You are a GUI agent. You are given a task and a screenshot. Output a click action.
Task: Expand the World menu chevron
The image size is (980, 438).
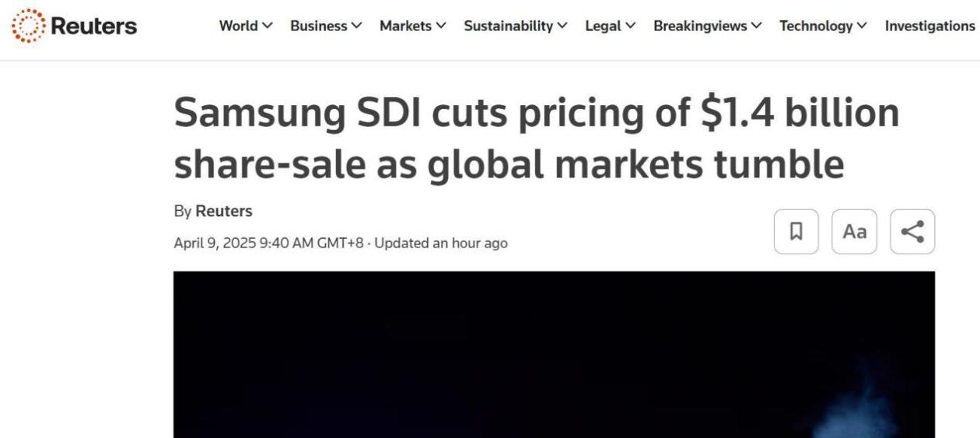268,26
